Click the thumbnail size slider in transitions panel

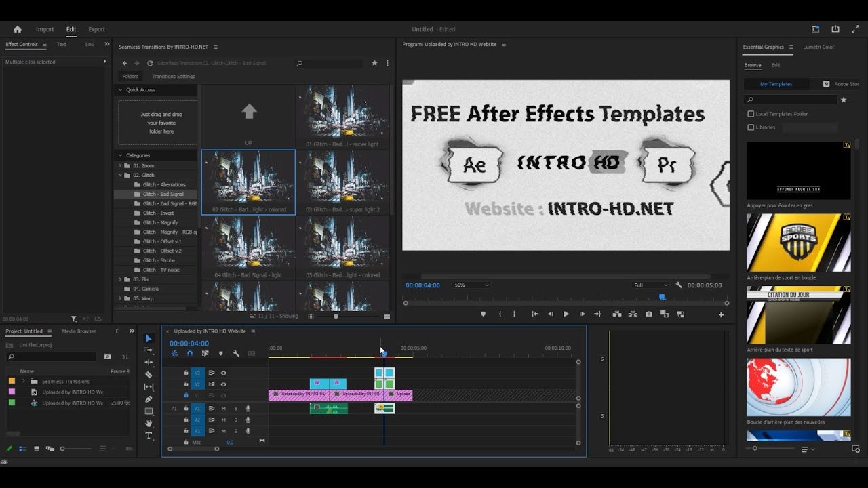point(336,316)
